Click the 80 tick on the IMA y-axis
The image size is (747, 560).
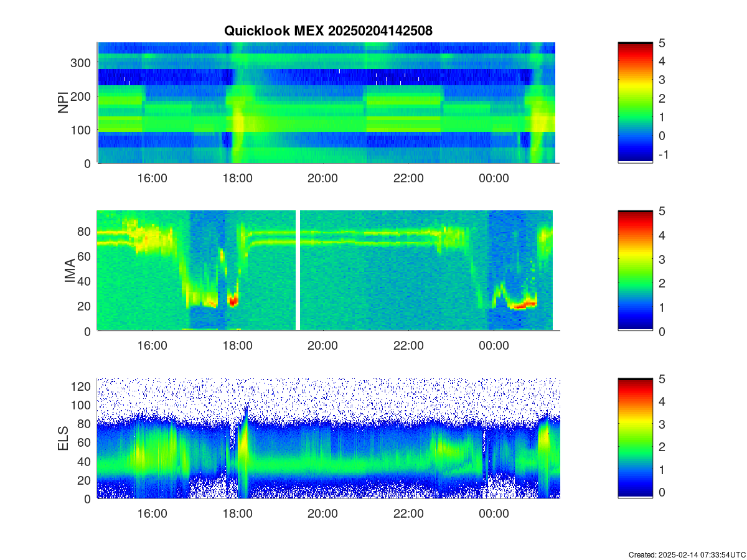click(85, 231)
